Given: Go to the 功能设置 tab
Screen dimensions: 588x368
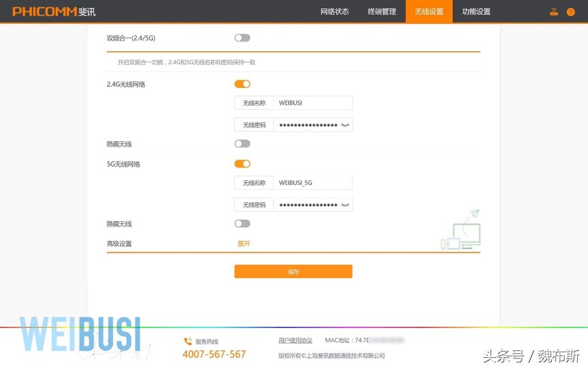Looking at the screenshot, I should [x=475, y=12].
